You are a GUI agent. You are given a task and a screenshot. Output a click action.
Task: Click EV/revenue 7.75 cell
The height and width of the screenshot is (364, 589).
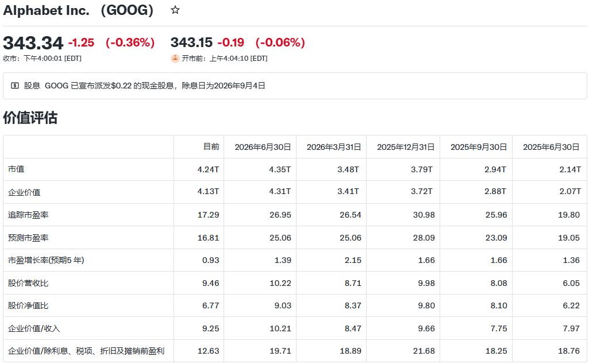(499, 329)
